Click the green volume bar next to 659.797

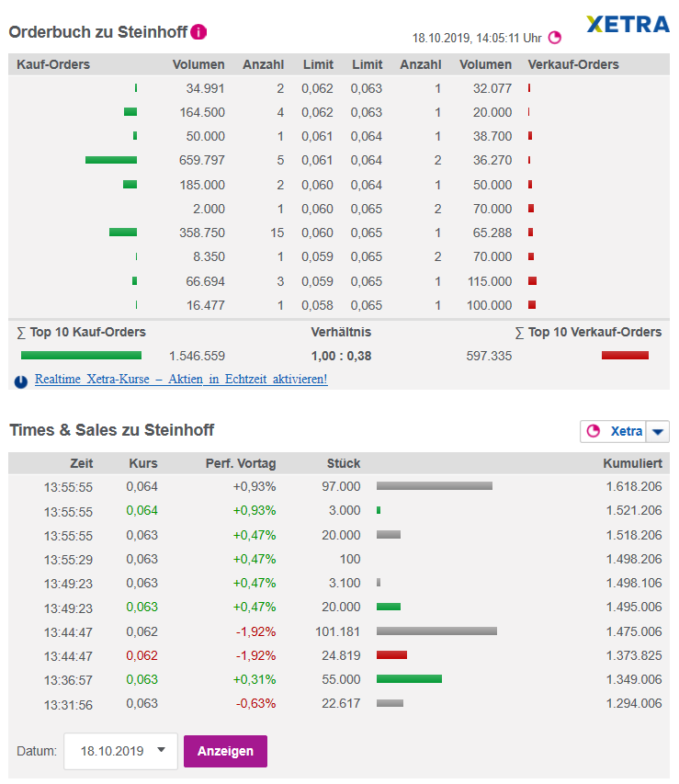pyautogui.click(x=110, y=160)
